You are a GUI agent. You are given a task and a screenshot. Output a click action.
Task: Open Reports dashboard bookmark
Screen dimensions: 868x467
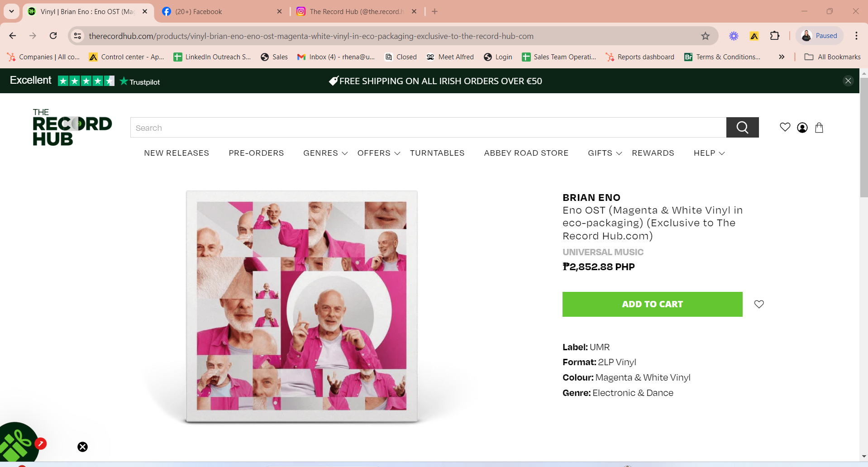[640, 57]
